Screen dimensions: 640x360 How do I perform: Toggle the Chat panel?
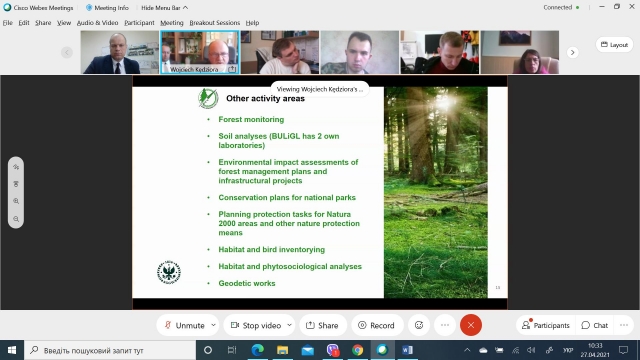595,325
